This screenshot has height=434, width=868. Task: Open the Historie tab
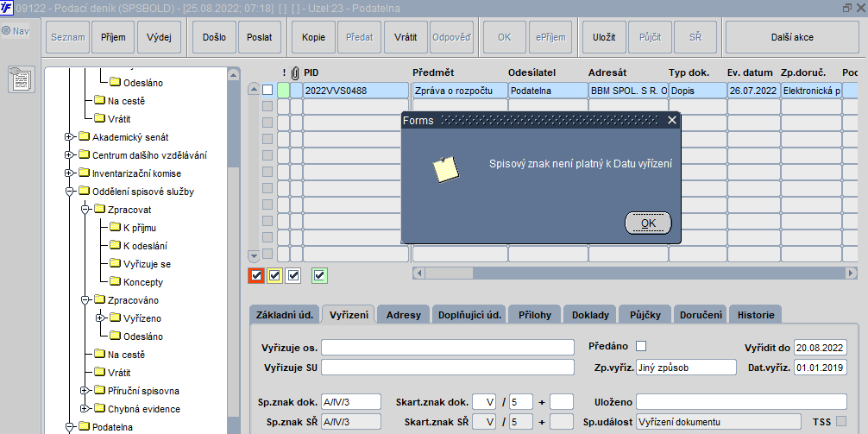756,315
